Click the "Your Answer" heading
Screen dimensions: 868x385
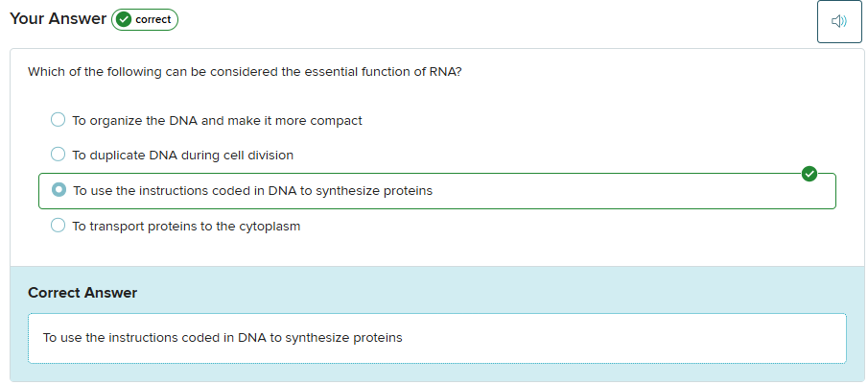pos(58,19)
